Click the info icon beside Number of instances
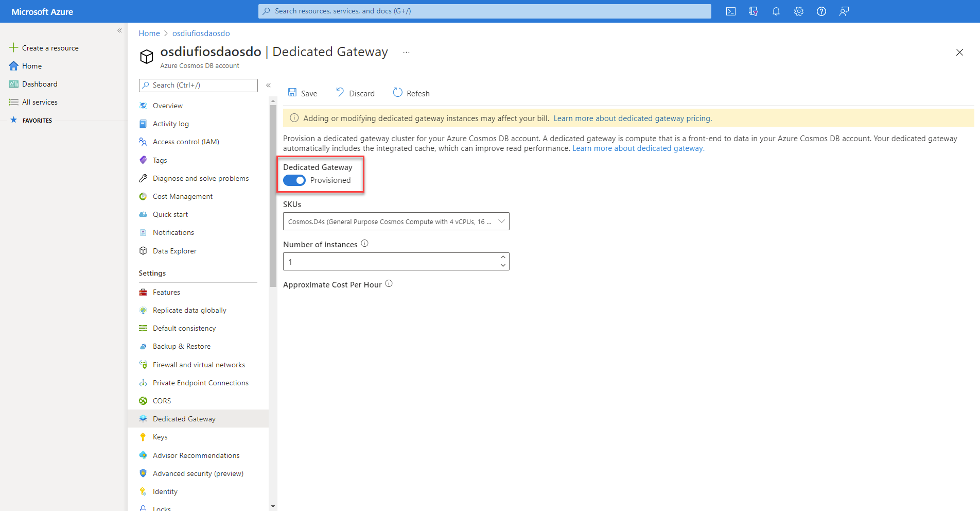This screenshot has width=980, height=511. pos(364,243)
